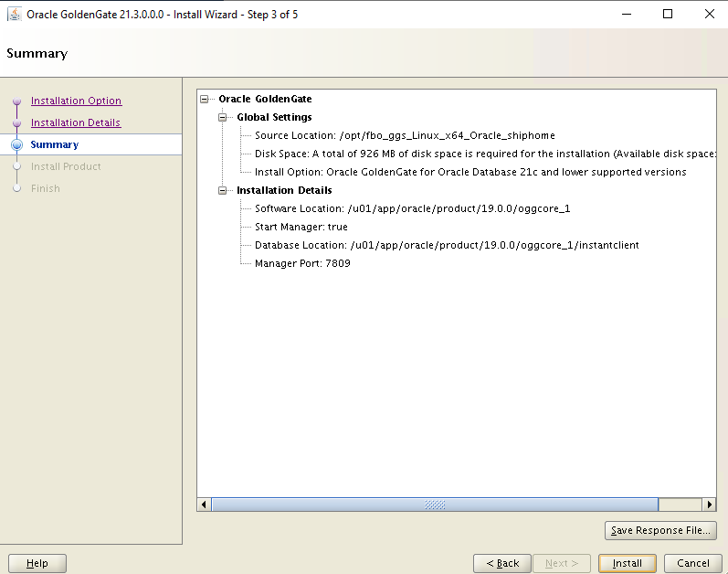Click the horizontal scrollbar right arrow
The height and width of the screenshot is (574, 728).
coord(709,505)
